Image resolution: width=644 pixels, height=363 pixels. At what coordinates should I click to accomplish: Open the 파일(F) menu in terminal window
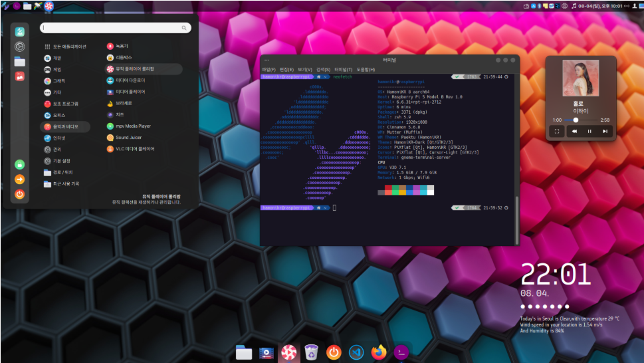[268, 69]
